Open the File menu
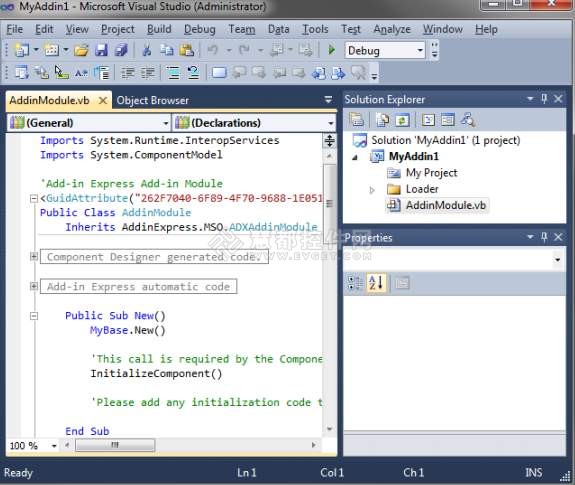The height and width of the screenshot is (485, 575). click(15, 29)
